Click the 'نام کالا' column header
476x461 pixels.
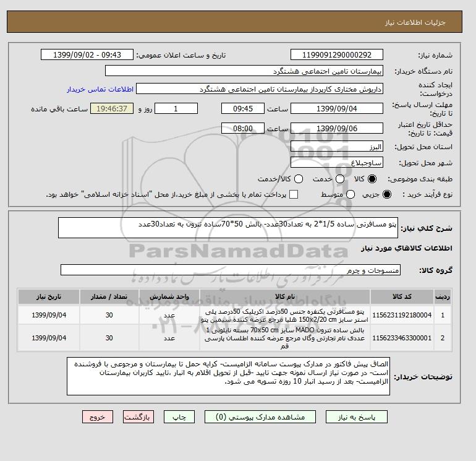pos(285,296)
